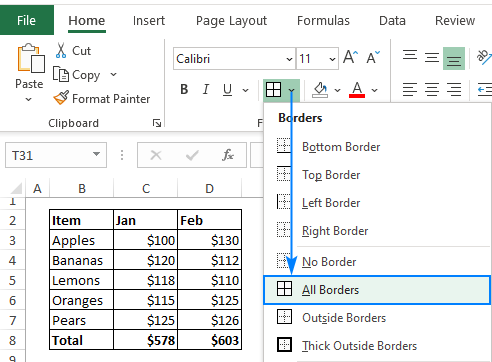
Task: Choose Outside Borders from menu
Action: [x=377, y=318]
